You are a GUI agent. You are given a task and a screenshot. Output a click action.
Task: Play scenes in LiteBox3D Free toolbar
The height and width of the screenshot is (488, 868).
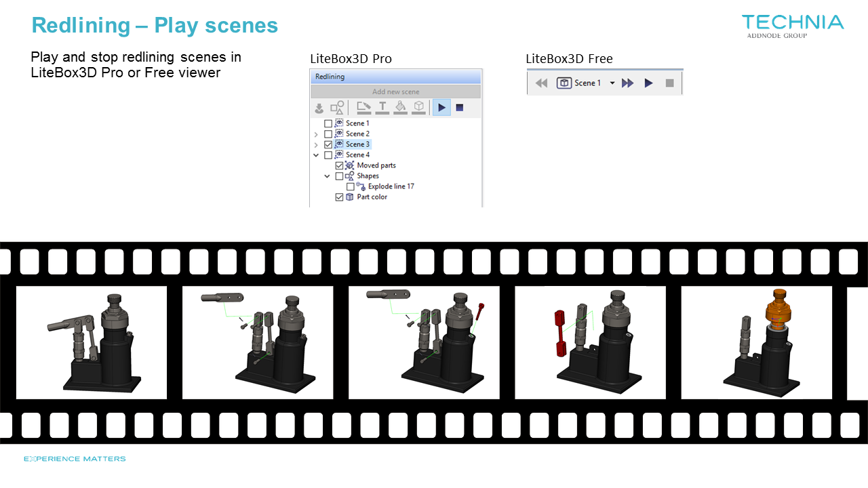[x=648, y=83]
